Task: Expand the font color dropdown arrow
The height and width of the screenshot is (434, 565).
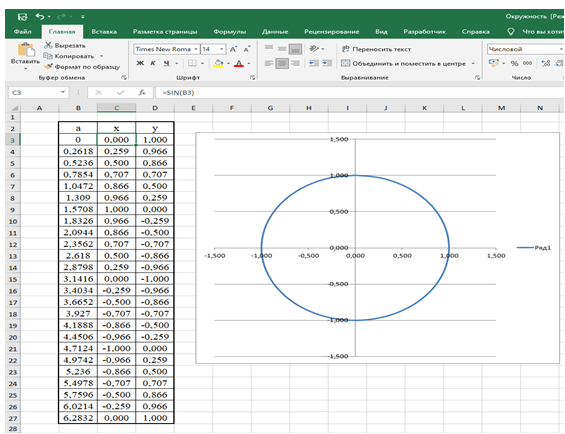Action: 249,63
